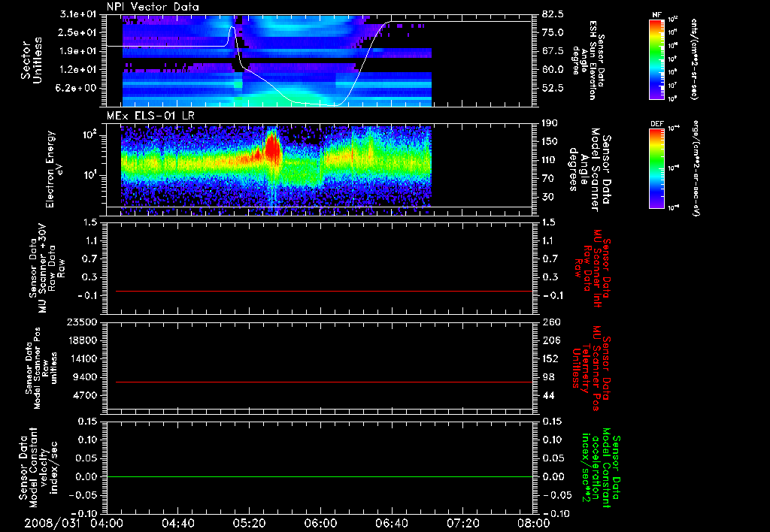770x532 pixels.
Task: Click the 04:40 time axis label
Action: click(x=177, y=523)
